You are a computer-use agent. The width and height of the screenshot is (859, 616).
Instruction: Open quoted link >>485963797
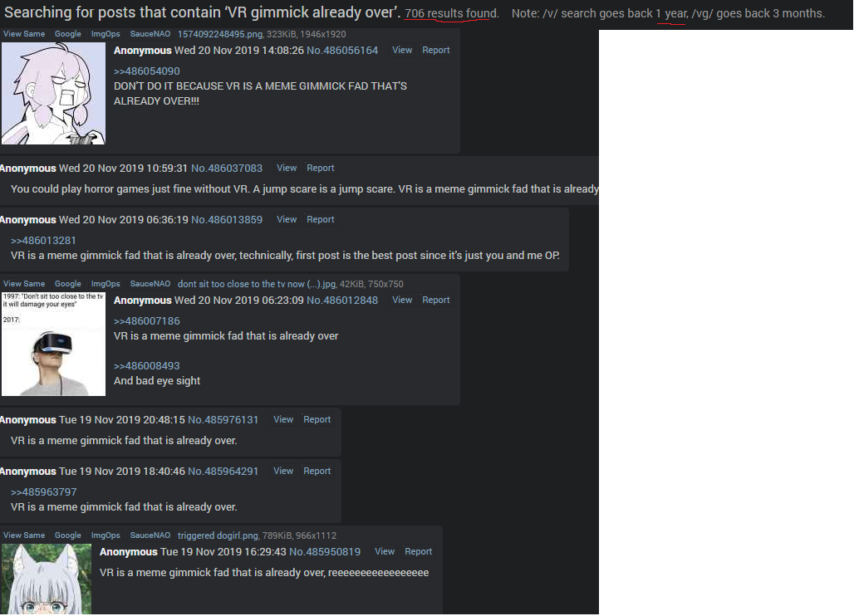tap(43, 492)
